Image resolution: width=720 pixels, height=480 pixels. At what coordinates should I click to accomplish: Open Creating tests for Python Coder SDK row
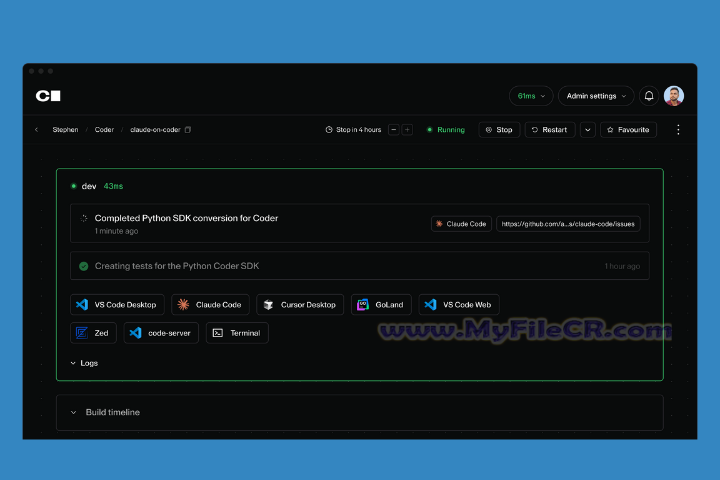coord(360,266)
